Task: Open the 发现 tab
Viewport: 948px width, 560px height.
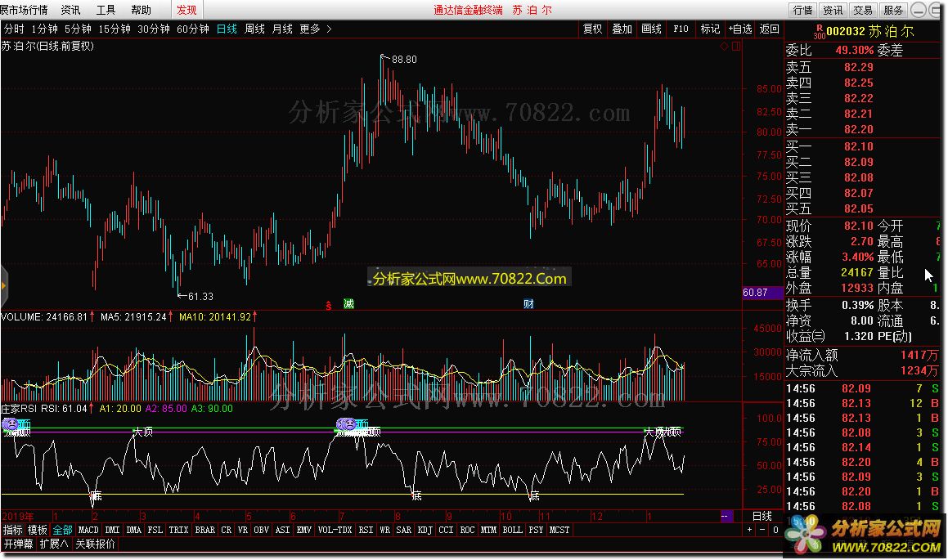Action: [186, 10]
